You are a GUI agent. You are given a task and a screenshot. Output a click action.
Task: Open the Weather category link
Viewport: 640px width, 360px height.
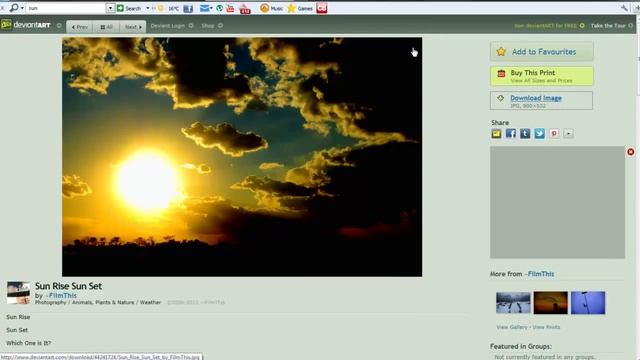coord(151,302)
